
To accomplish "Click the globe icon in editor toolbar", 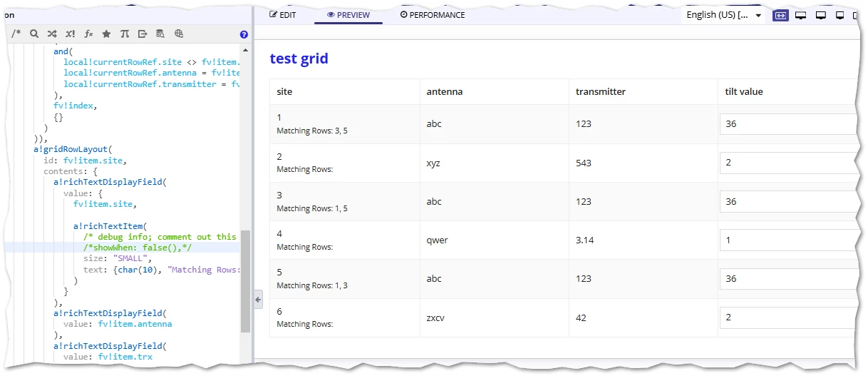I will click(179, 34).
